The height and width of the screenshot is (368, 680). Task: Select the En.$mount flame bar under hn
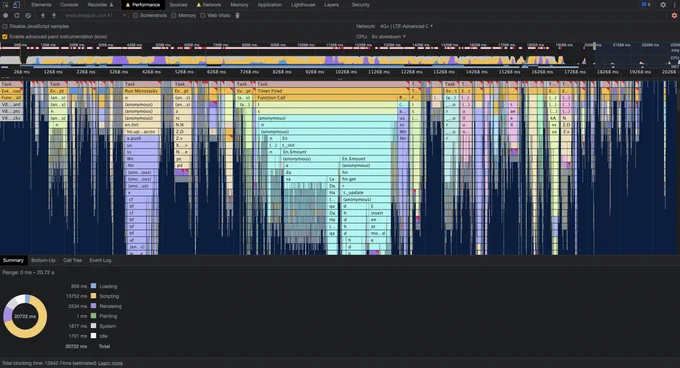[366, 159]
